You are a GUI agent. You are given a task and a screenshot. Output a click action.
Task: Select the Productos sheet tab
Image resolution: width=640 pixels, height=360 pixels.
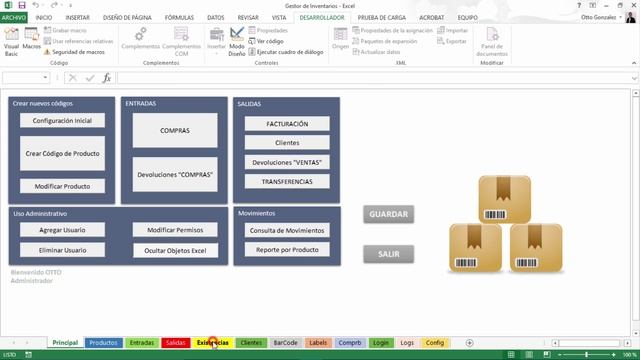[103, 343]
